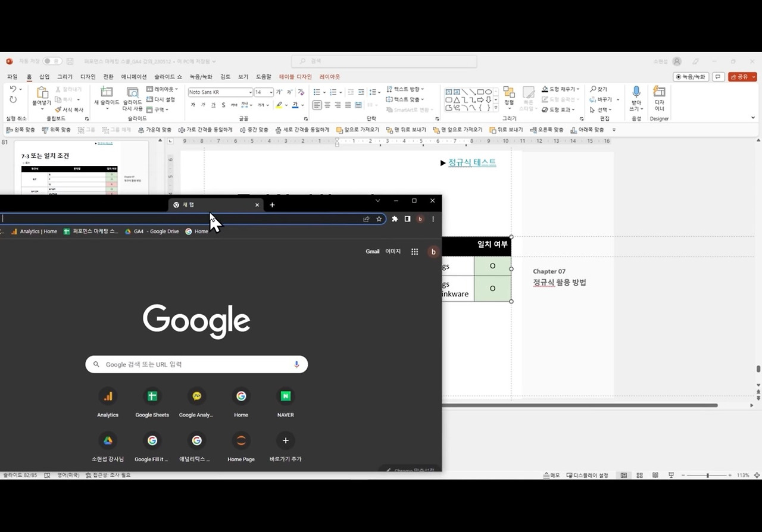
Task: Open the File (파일) tab
Action: click(x=13, y=77)
